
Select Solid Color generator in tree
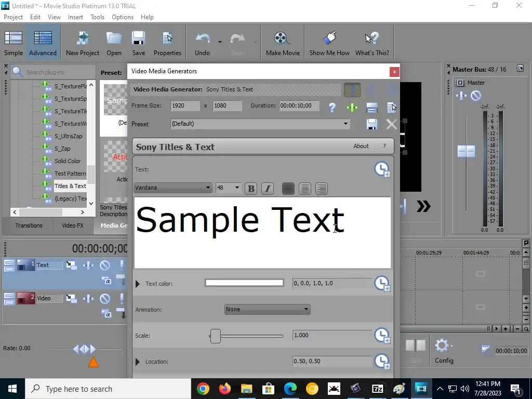coord(68,161)
